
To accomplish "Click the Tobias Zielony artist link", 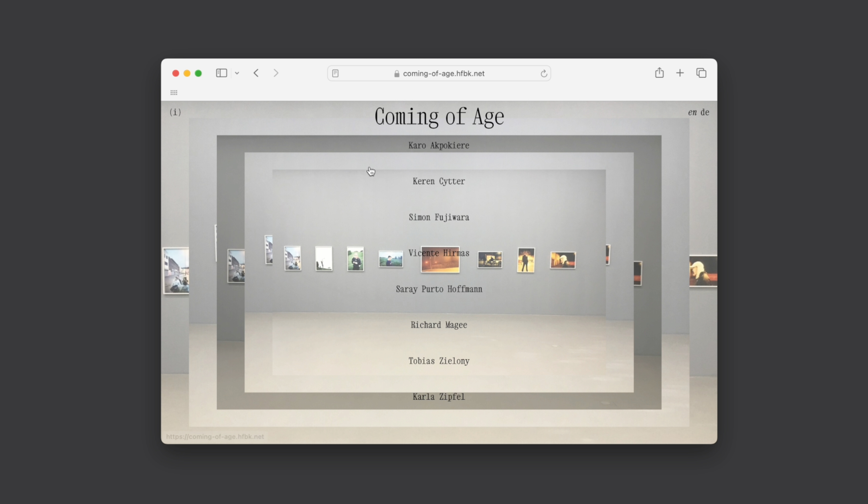I will (x=439, y=361).
